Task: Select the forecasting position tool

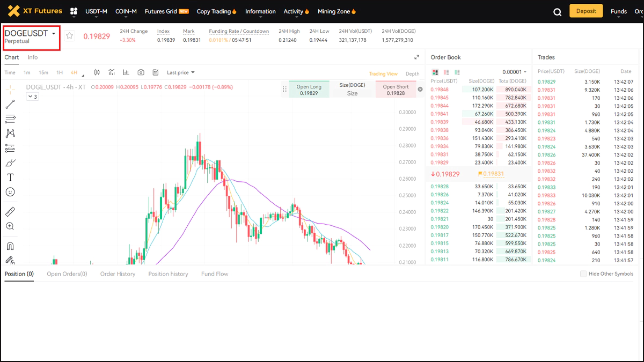Action: 10,148
